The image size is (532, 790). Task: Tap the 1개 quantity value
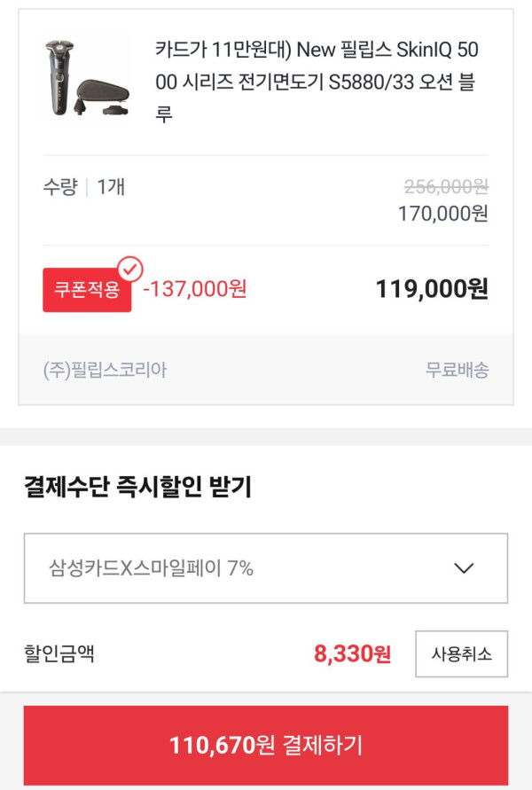click(x=111, y=187)
